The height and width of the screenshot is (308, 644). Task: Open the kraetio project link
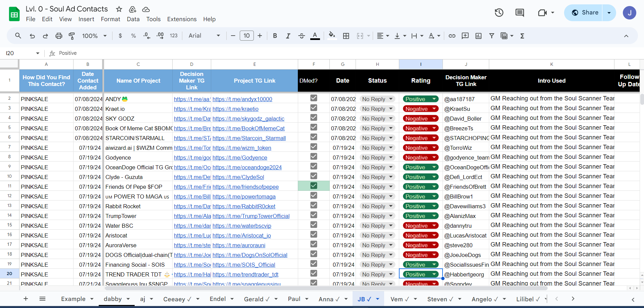tap(235, 109)
